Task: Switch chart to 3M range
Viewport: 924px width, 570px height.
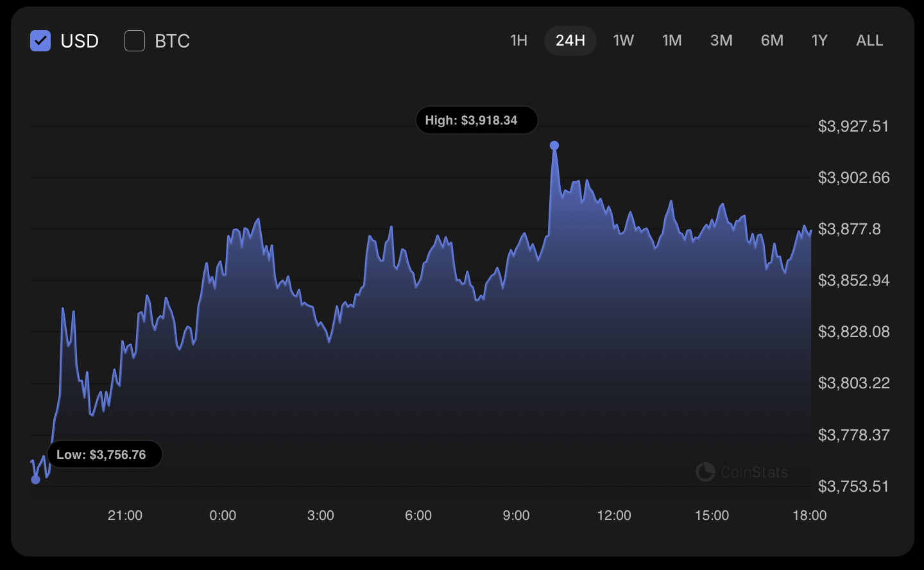Action: coord(721,40)
